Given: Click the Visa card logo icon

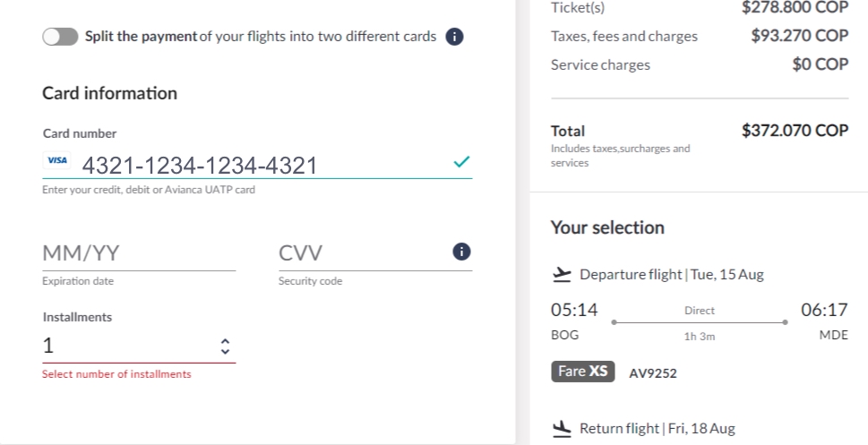Looking at the screenshot, I should click(x=57, y=161).
